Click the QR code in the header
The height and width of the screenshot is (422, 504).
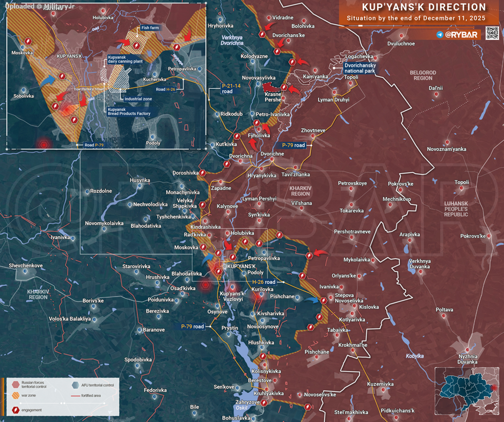(x=492, y=34)
